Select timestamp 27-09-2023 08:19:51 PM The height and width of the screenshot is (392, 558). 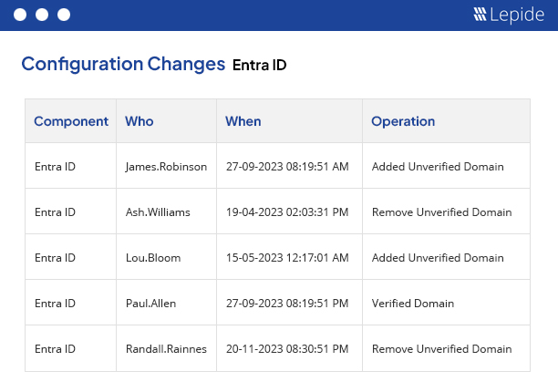(287, 303)
